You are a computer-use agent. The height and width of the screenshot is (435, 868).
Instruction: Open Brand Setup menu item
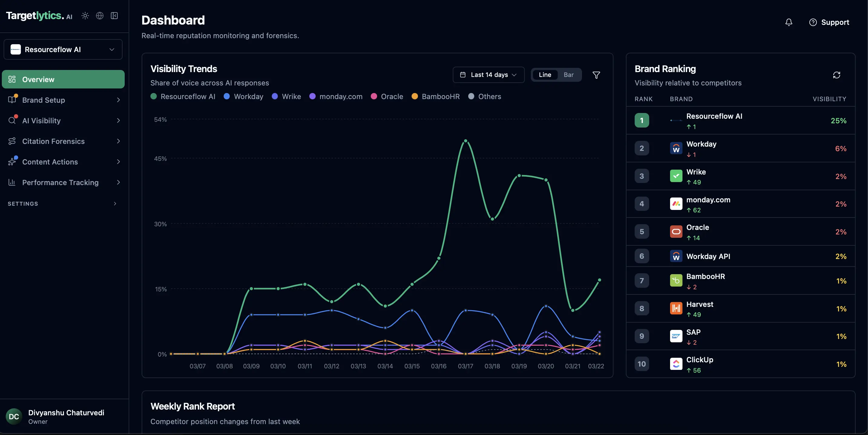point(63,100)
